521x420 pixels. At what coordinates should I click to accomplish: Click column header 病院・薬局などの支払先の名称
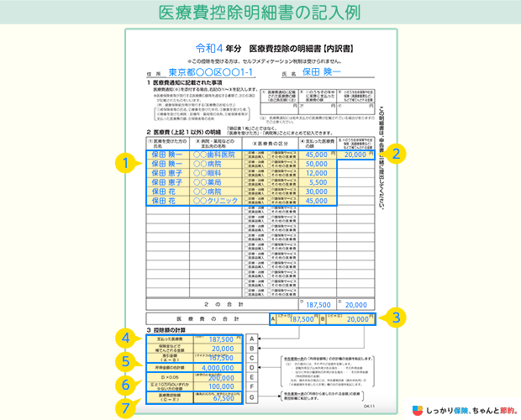pyautogui.click(x=216, y=144)
